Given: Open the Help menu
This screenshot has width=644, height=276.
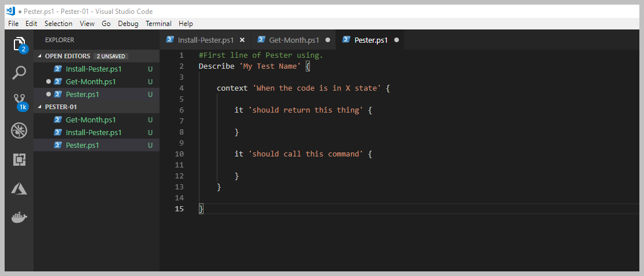Looking at the screenshot, I should pyautogui.click(x=186, y=23).
